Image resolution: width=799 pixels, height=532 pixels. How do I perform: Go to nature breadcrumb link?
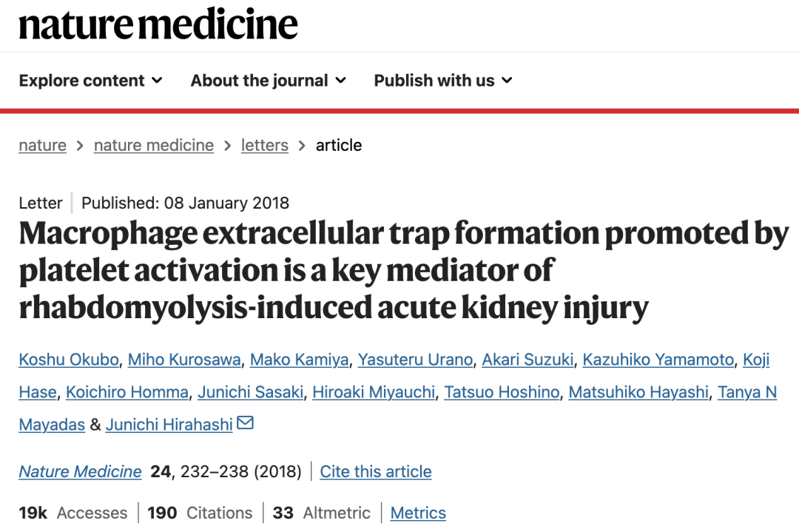tap(42, 146)
